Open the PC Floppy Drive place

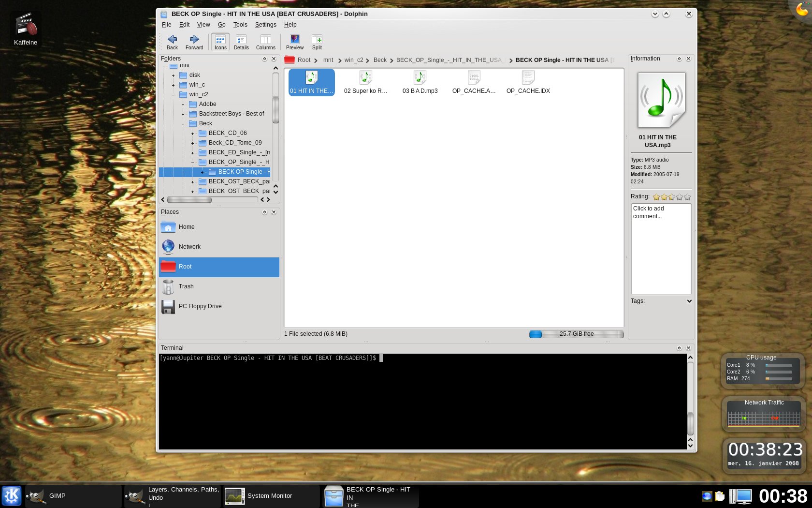[x=200, y=306]
